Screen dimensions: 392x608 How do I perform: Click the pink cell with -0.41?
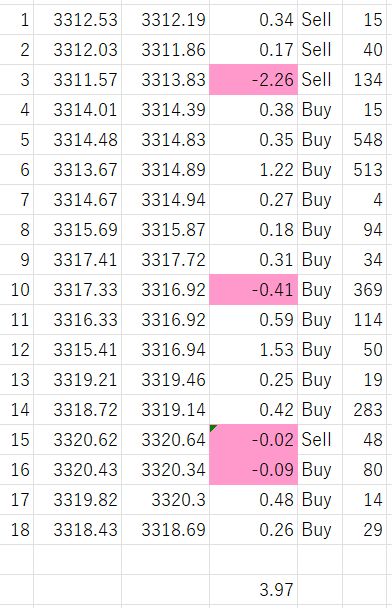[254, 290]
